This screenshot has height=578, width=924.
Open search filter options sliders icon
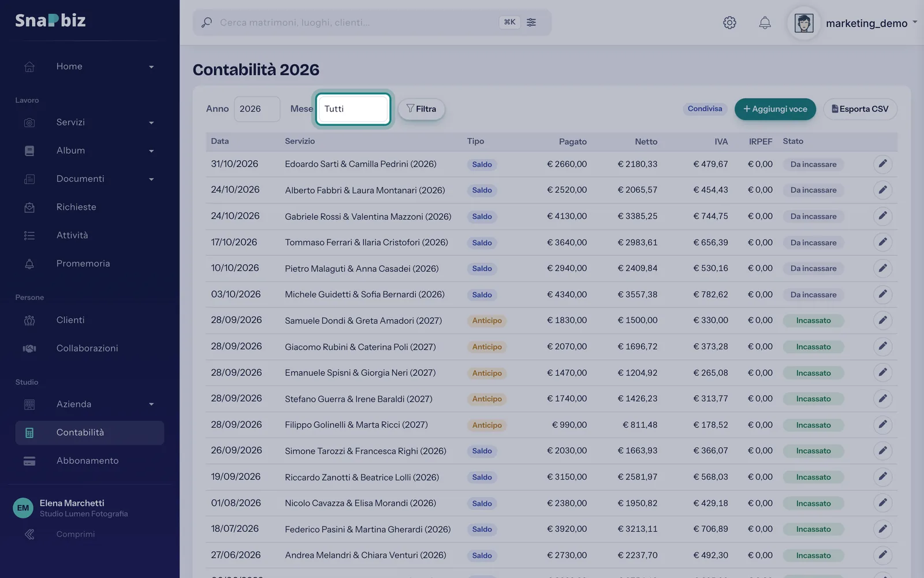point(531,22)
